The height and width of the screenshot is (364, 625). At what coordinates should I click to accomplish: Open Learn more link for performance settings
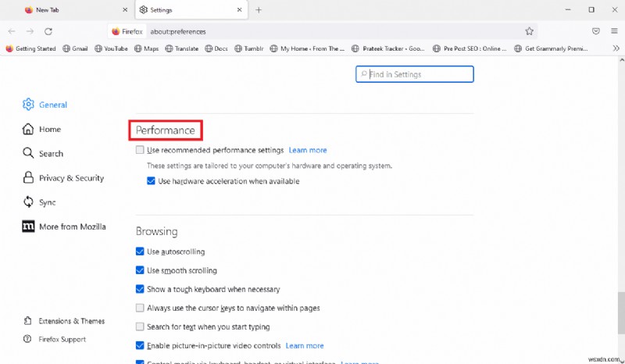pos(308,150)
